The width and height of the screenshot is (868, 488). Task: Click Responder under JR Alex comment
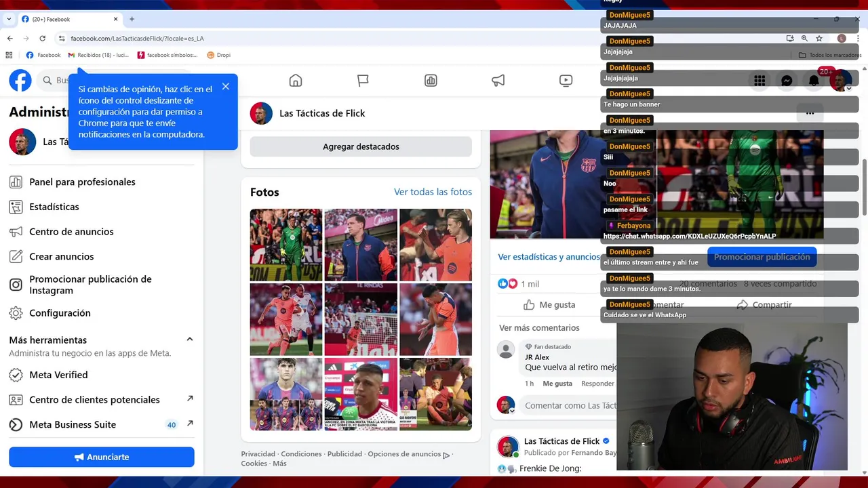coord(597,384)
